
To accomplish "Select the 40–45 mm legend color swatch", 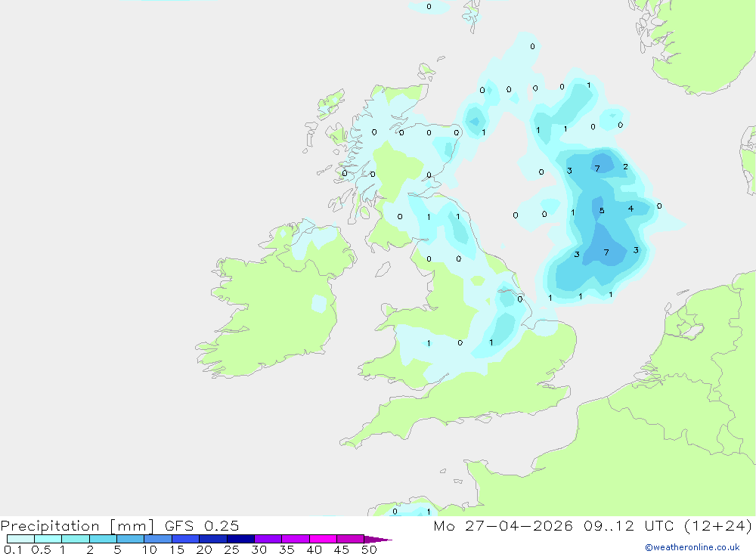I will 323,539.
